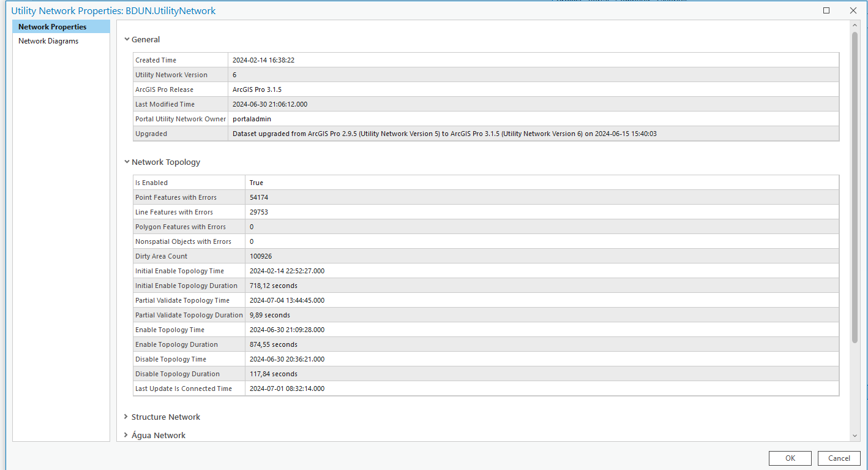The height and width of the screenshot is (470, 868).
Task: Click the Disable Topology Time label
Action: pos(171,359)
